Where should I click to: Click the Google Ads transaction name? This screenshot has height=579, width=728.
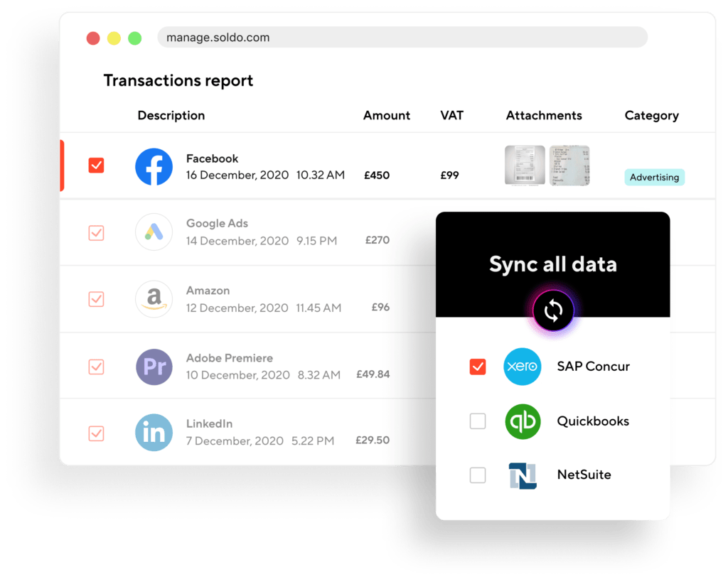pyautogui.click(x=217, y=224)
